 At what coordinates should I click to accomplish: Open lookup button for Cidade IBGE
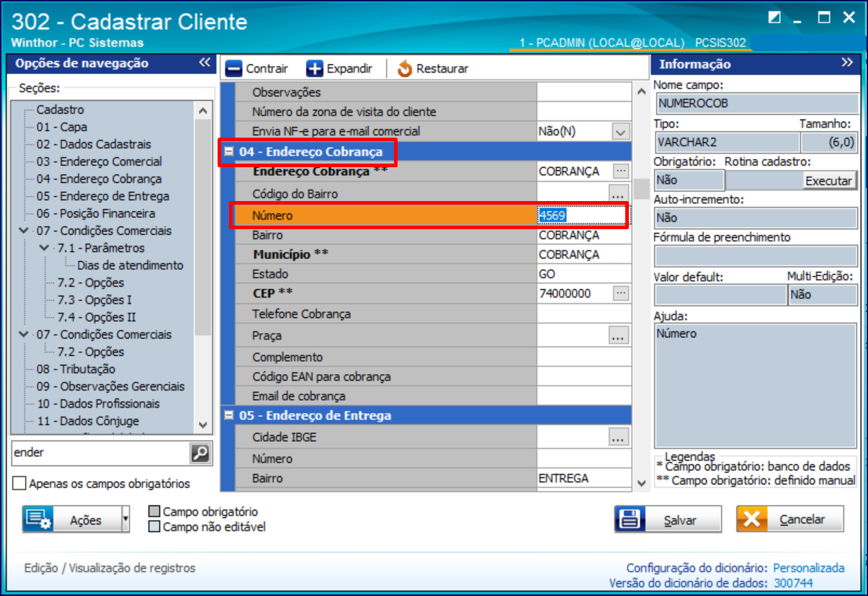click(618, 437)
